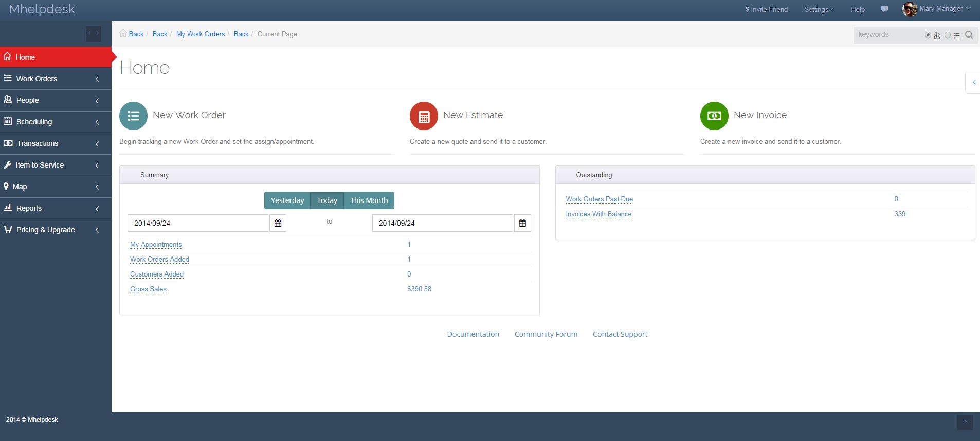980x441 pixels.
Task: Open the Documentation link
Action: 473,334
